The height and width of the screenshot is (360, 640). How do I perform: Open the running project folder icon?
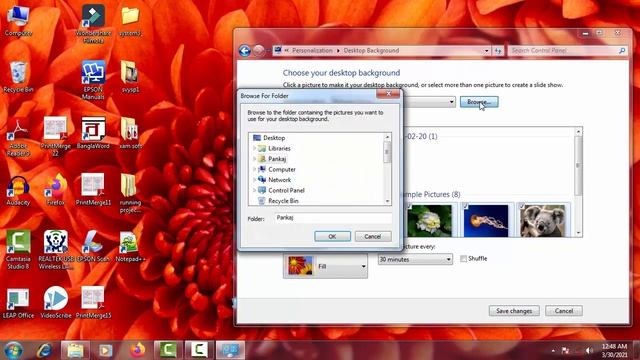point(130,193)
